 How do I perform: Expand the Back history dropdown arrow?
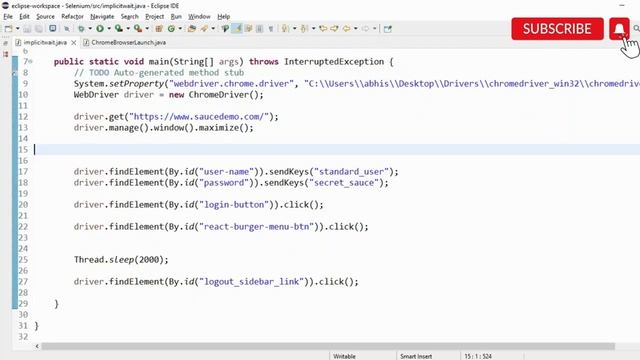point(356,29)
